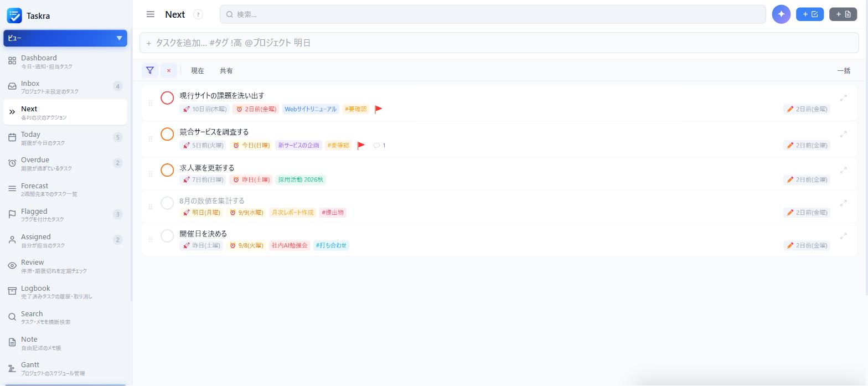Click 新サービスの企画 project tag
Image resolution: width=868 pixels, height=386 pixels.
coord(298,146)
